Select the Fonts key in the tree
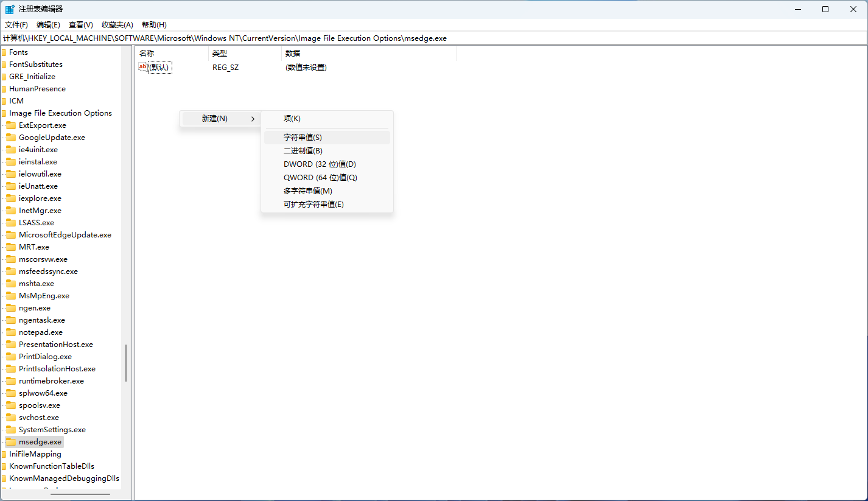 (x=18, y=52)
